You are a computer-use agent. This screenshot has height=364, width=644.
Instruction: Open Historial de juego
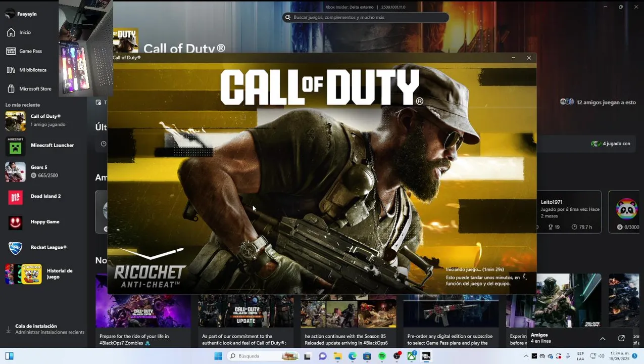pyautogui.click(x=43, y=274)
